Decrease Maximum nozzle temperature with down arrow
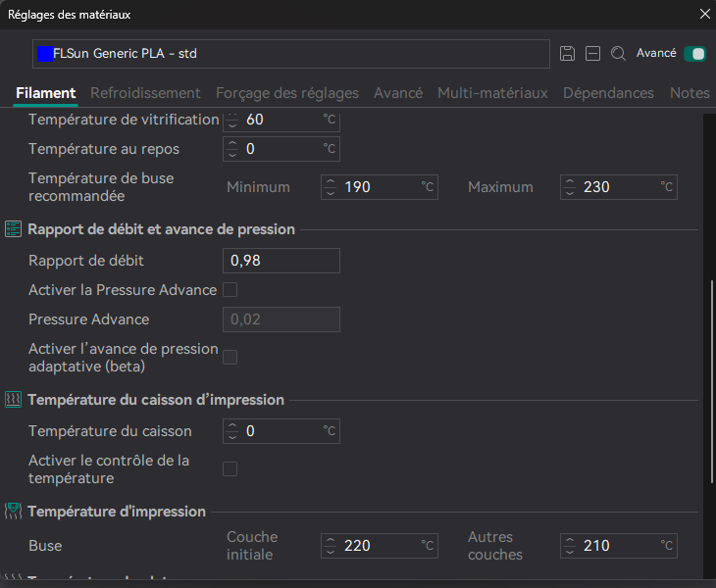Screen dimensions: 716x588 [x=570, y=192]
